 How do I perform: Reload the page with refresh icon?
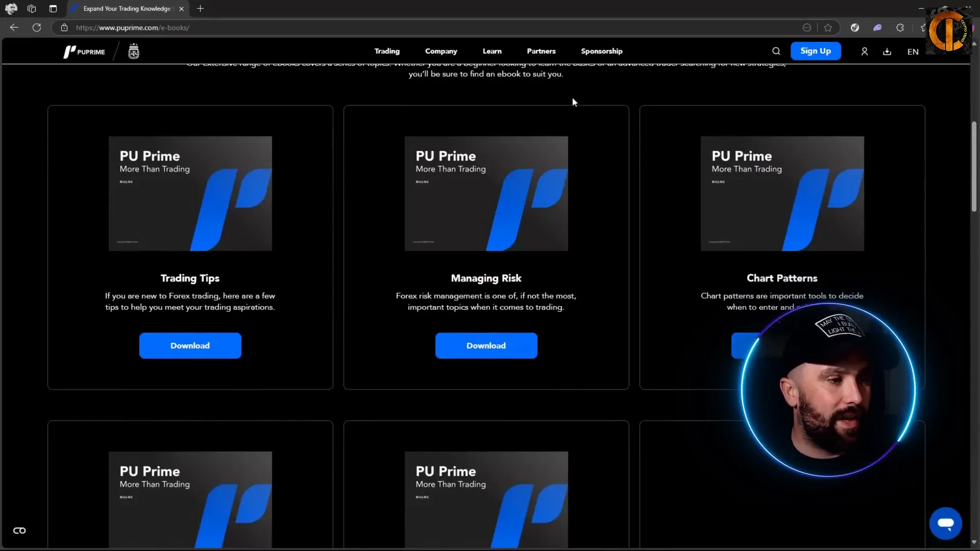click(x=37, y=28)
